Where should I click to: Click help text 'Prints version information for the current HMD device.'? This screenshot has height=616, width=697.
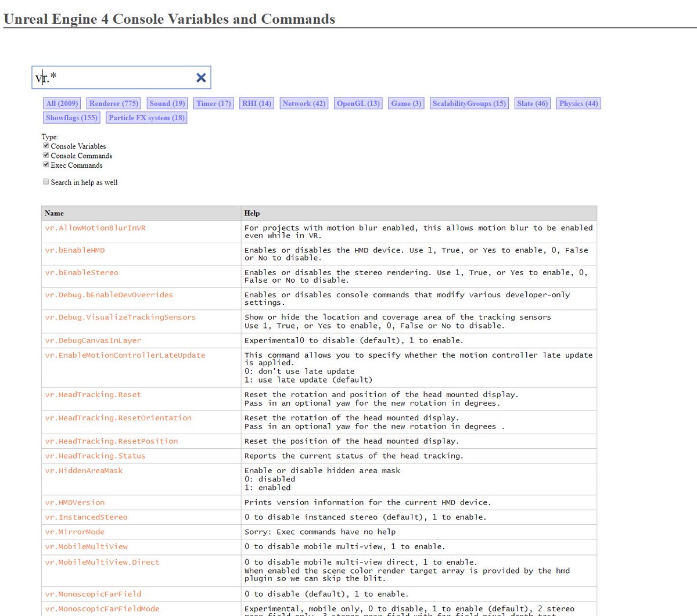[x=368, y=502]
